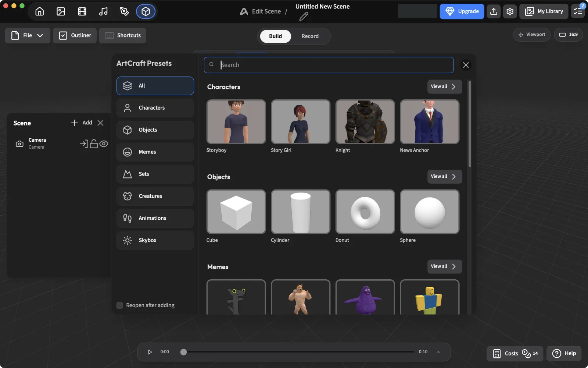Image resolution: width=588 pixels, height=368 pixels.
Task: Open My Library
Action: pyautogui.click(x=544, y=11)
